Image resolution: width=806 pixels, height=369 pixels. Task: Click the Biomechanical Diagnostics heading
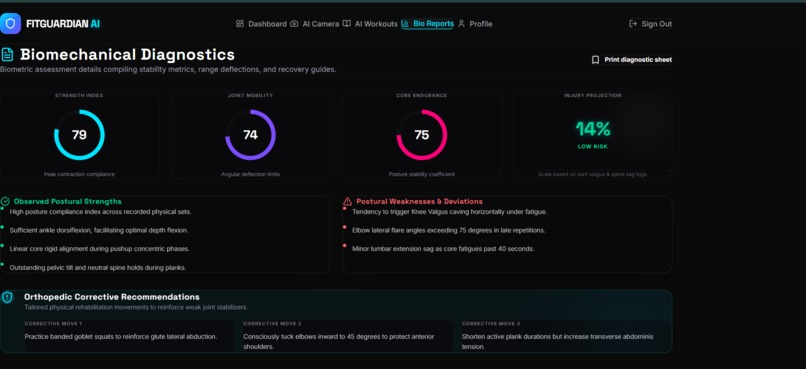(x=127, y=54)
